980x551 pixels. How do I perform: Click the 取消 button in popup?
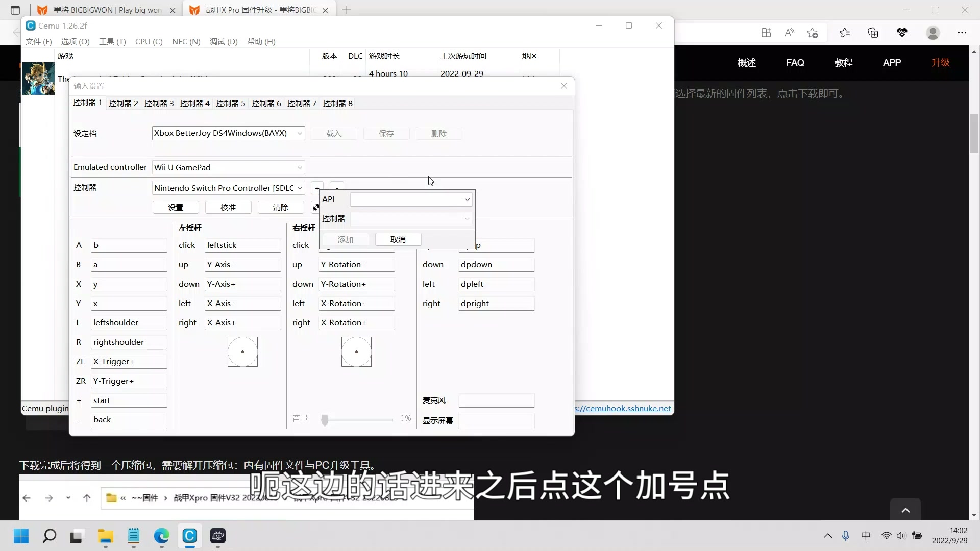[x=398, y=239]
